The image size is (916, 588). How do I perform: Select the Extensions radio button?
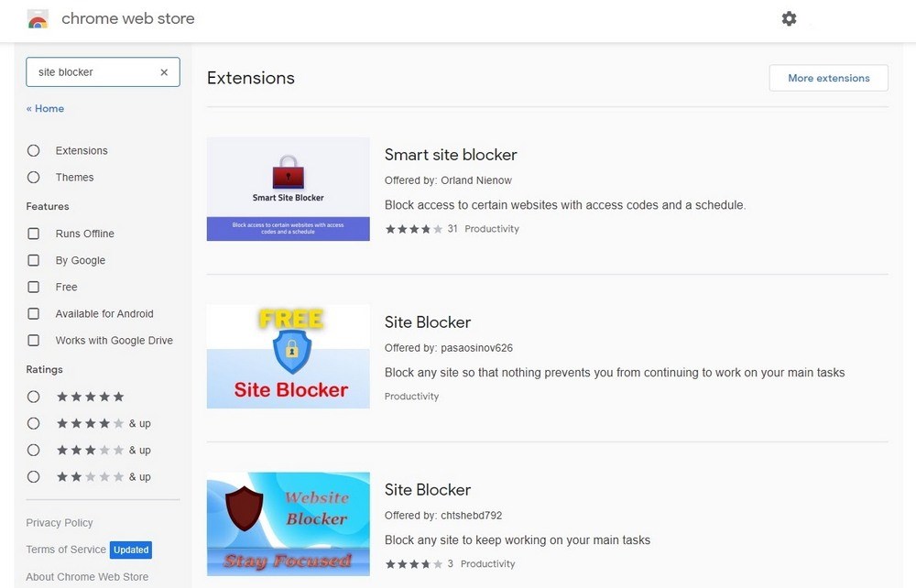pos(33,150)
